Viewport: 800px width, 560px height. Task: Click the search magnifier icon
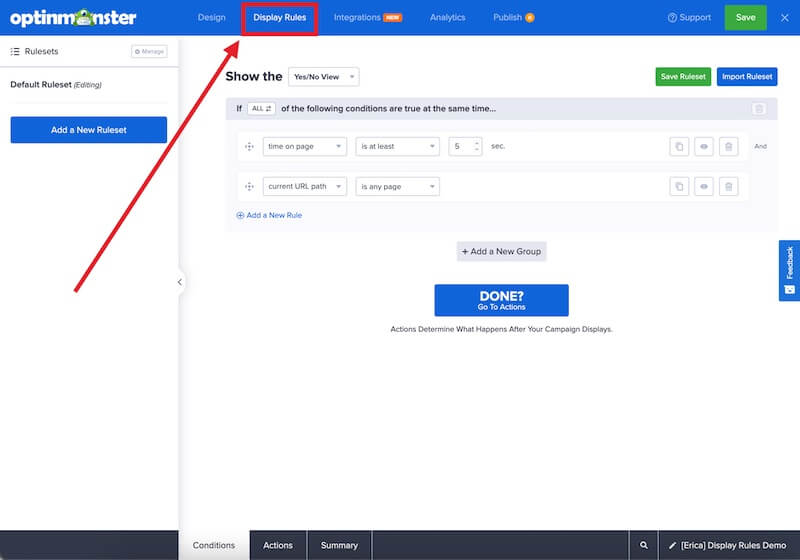coord(644,545)
